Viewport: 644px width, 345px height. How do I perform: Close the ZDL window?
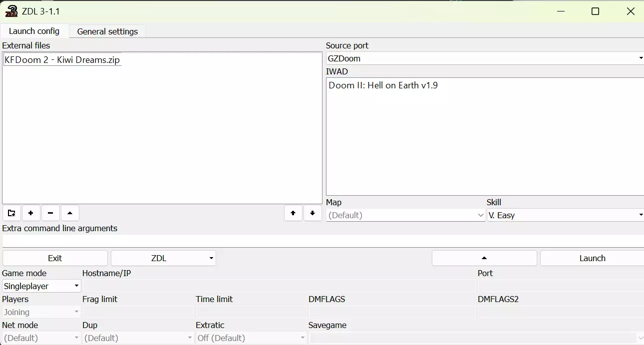[x=631, y=11]
